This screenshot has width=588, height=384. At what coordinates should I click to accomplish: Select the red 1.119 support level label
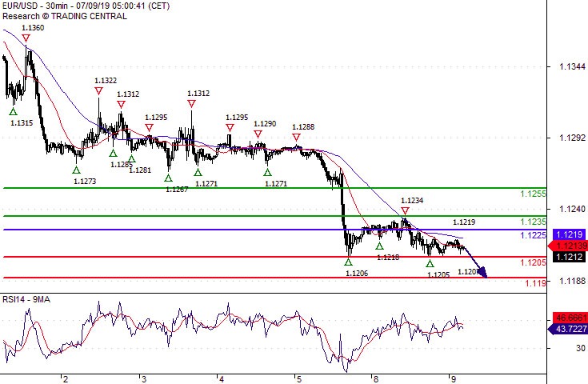535,283
